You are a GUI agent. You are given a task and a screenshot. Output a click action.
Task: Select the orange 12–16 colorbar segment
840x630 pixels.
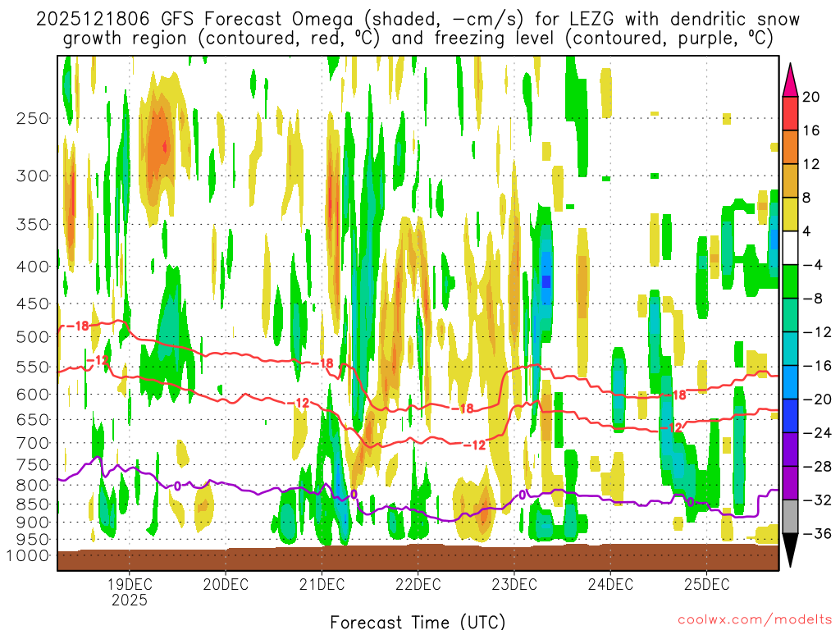click(790, 148)
